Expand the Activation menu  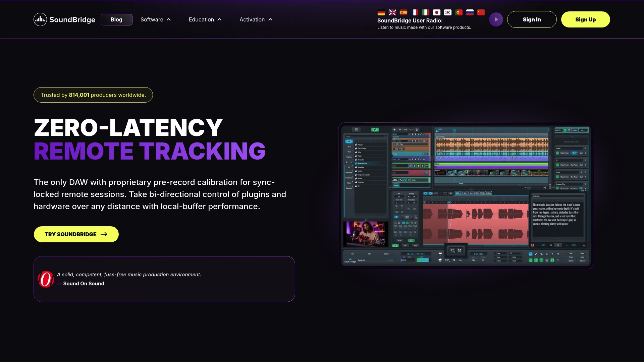tap(256, 19)
